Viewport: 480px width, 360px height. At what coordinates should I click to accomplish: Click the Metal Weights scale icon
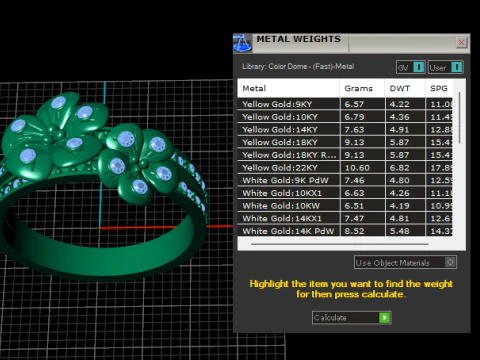click(242, 43)
